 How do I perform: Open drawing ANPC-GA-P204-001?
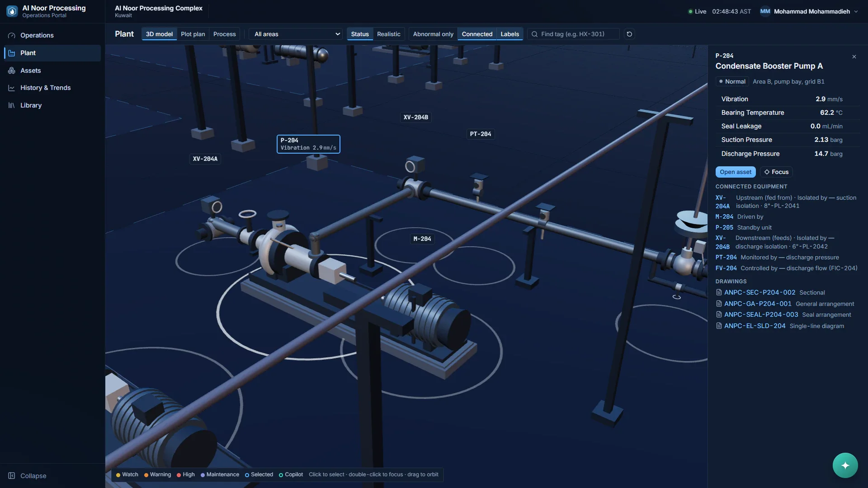pos(758,304)
